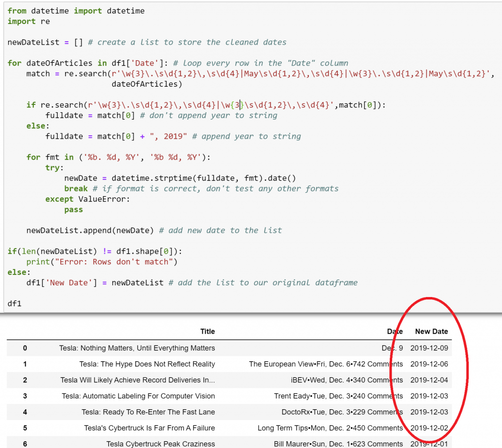Click Date cell 'DoctoRx•Tue, Dec. 3•229 Comments'
The height and width of the screenshot is (448, 502).
[x=342, y=412]
